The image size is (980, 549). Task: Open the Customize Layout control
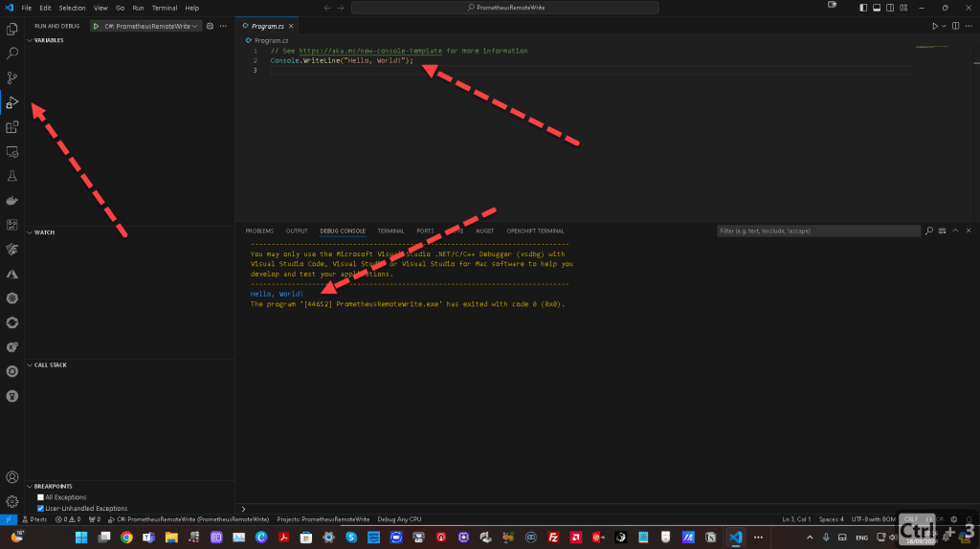point(903,8)
